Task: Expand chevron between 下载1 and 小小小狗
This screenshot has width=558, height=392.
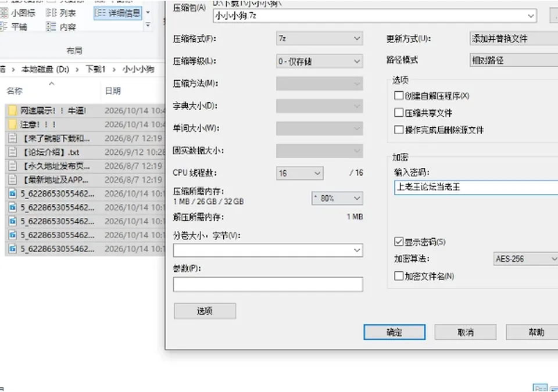Action: (114, 69)
